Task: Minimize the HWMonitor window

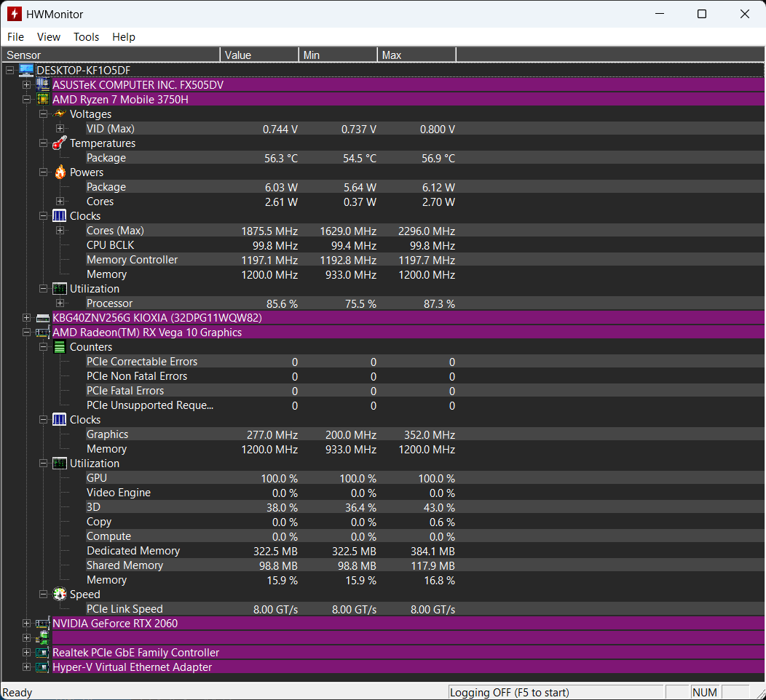Action: 660,14
